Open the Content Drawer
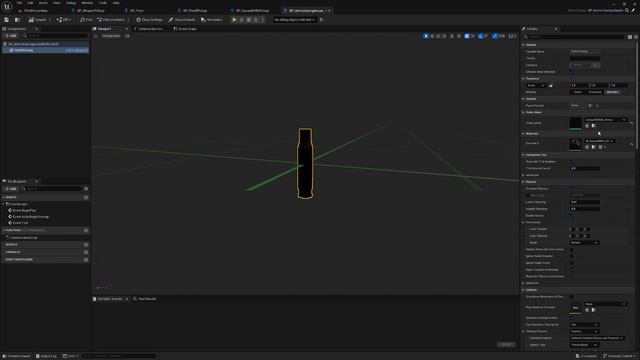This screenshot has height=360, width=640. 16,356
